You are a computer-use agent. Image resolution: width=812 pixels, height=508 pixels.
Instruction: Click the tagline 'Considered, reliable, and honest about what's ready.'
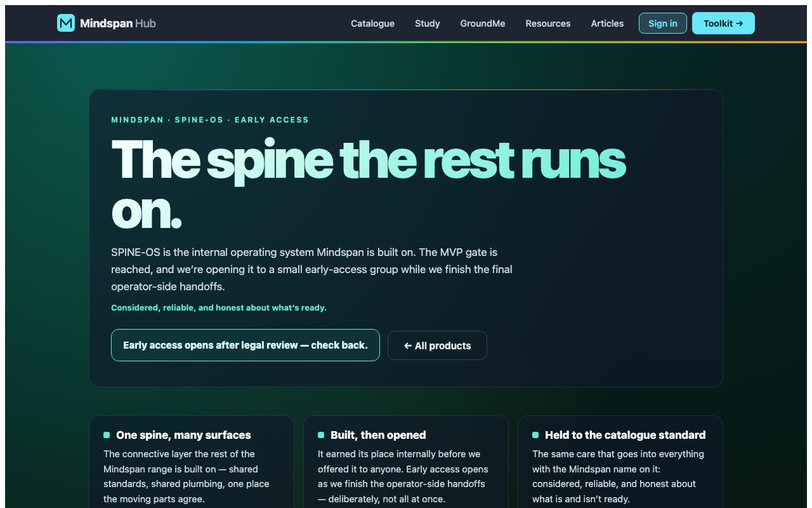coord(219,307)
